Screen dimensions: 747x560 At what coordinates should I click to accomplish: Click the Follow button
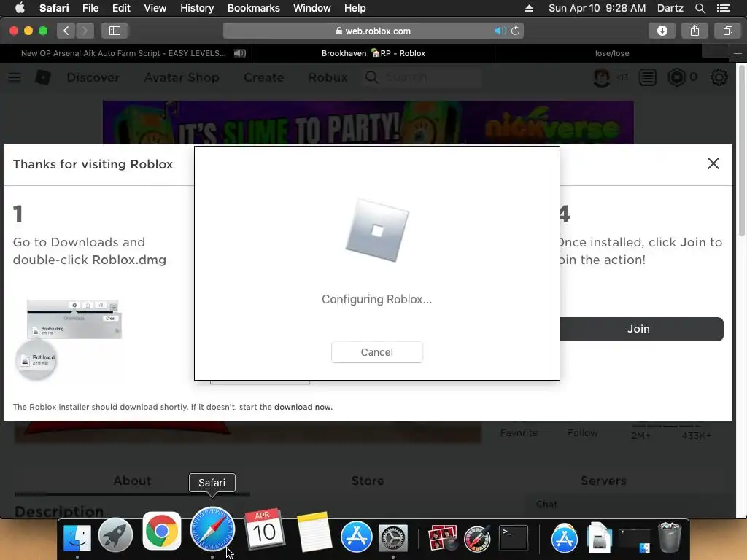[582, 432]
